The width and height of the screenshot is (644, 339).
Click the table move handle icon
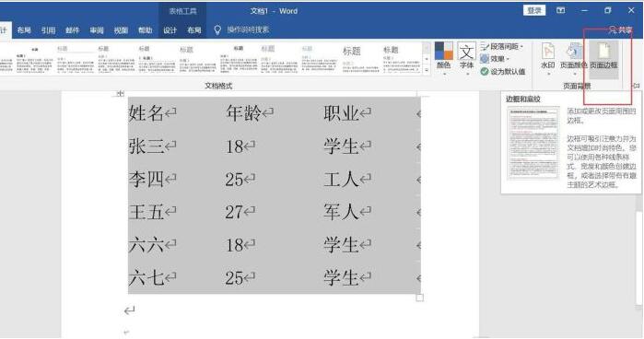tap(120, 94)
